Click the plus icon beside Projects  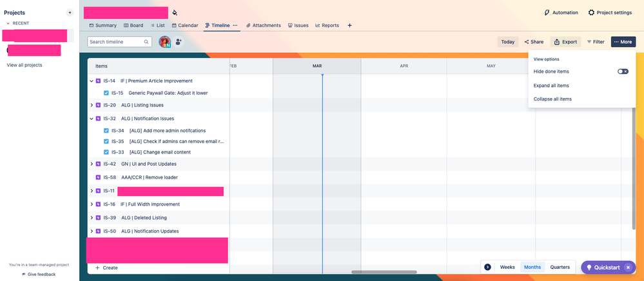pyautogui.click(x=70, y=13)
